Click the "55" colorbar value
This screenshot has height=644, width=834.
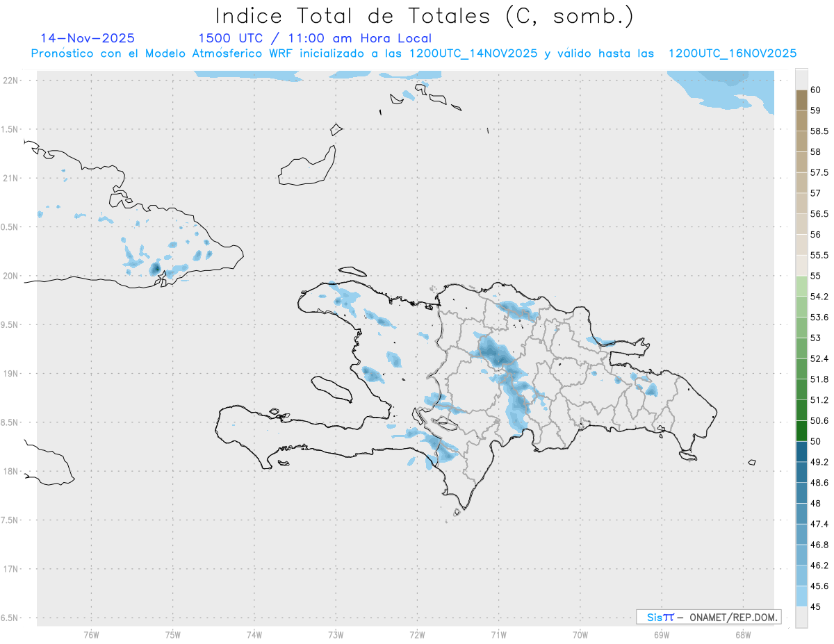[815, 276]
